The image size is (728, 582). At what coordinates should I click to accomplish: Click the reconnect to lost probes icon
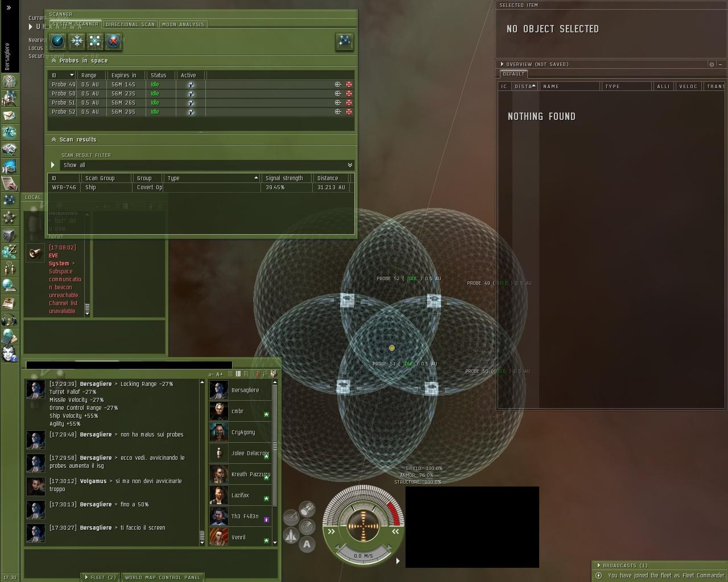pos(95,40)
